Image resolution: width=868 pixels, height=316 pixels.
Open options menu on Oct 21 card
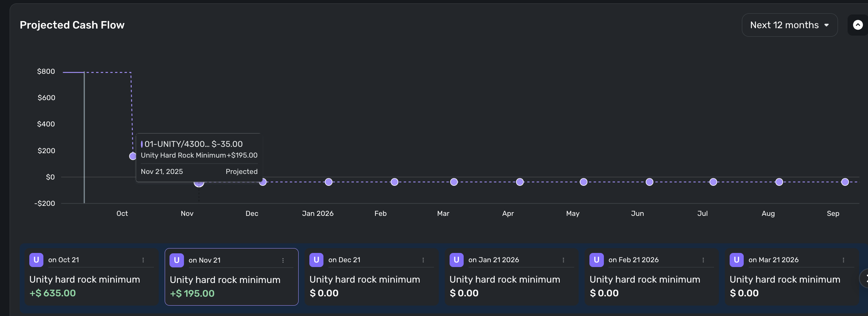pos(143,260)
